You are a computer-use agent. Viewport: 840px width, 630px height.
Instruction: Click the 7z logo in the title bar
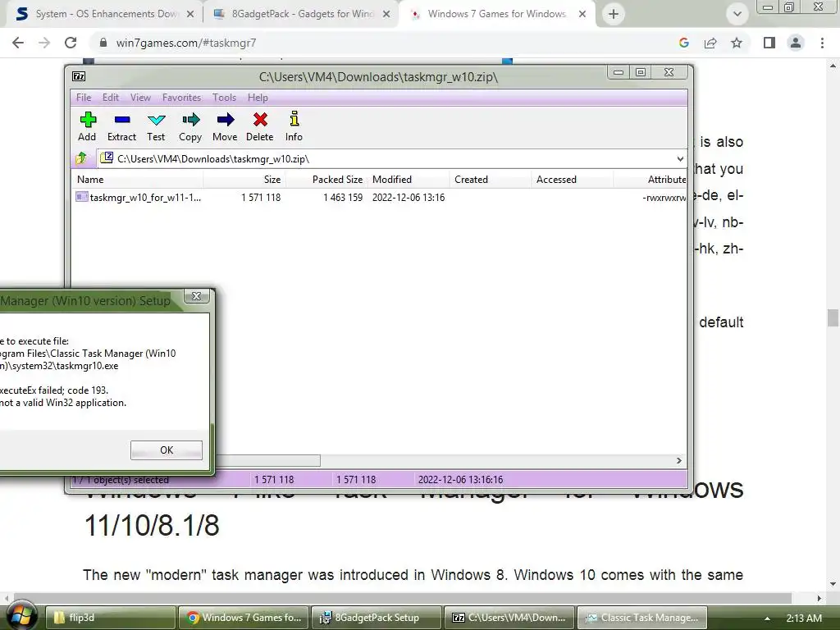tap(79, 76)
